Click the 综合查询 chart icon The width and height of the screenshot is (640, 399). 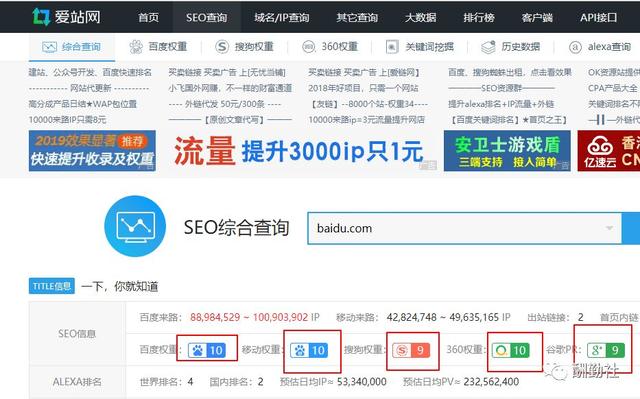pos(49,47)
